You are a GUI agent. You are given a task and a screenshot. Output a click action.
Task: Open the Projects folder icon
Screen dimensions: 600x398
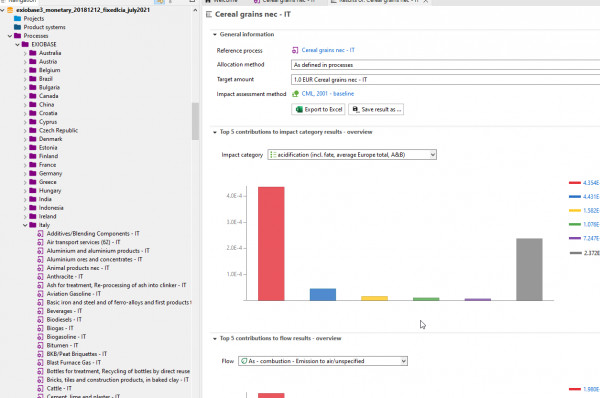tap(17, 18)
